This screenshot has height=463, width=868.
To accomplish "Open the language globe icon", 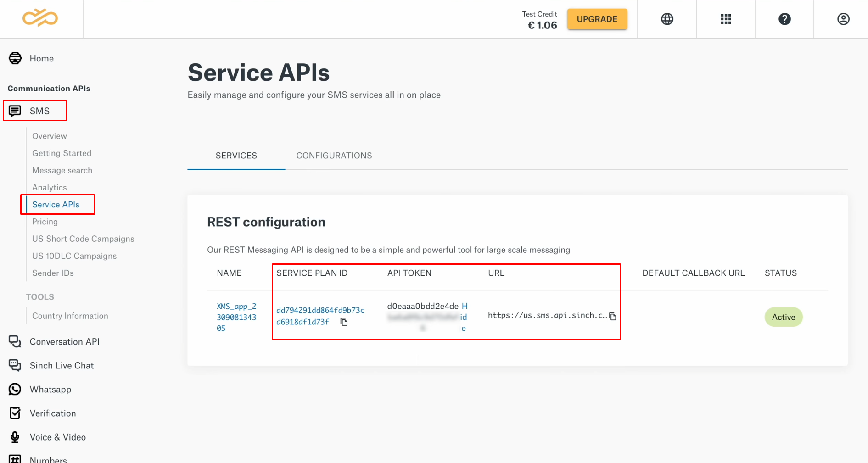I will 667,19.
